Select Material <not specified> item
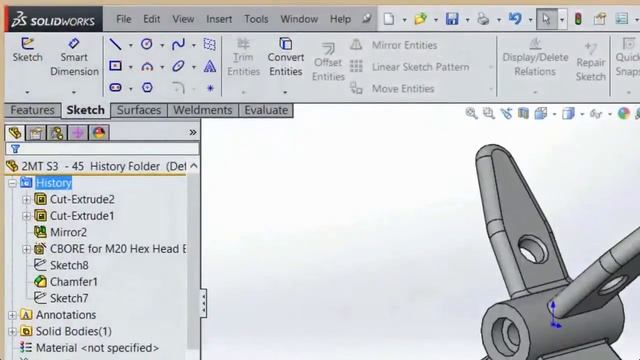Viewport: 640px width, 360px height. 89,348
